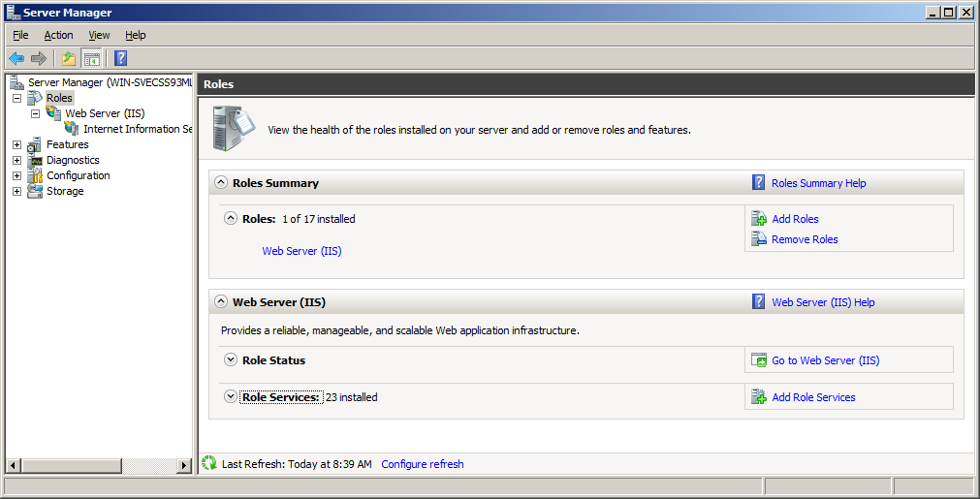The image size is (980, 499).
Task: Collapse the Web Server (IIS) tree node
Action: pyautogui.click(x=35, y=113)
